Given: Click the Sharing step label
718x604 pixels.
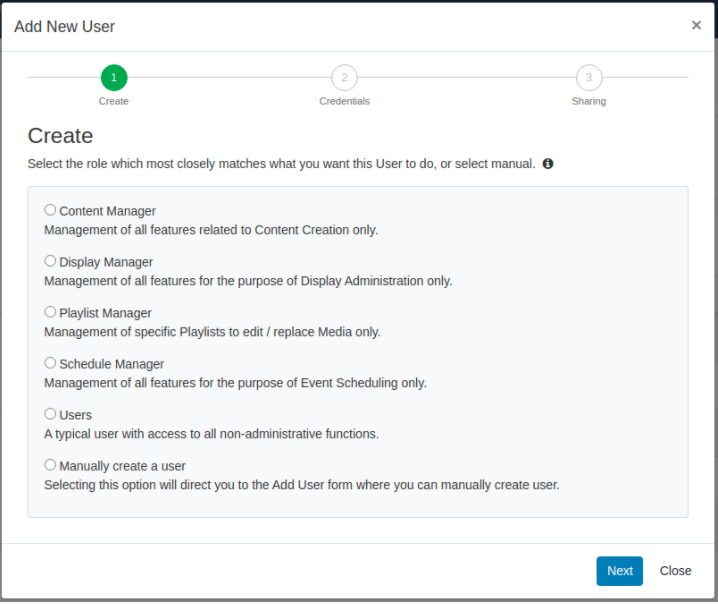Looking at the screenshot, I should [589, 101].
